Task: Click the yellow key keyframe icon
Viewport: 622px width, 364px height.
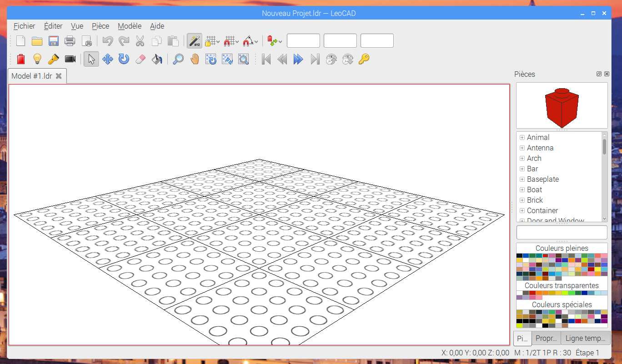Action: tap(364, 59)
